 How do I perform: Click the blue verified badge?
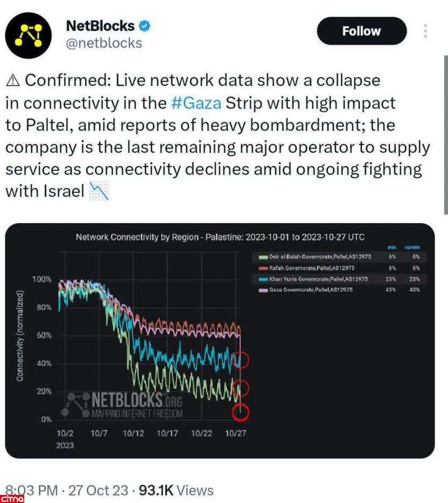point(145,25)
